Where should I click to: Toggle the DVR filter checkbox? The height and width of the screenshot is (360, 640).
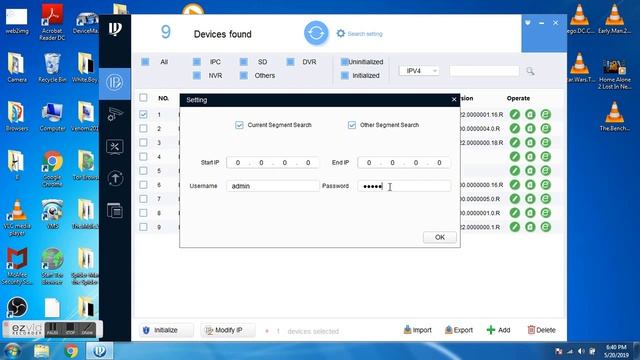pos(290,62)
